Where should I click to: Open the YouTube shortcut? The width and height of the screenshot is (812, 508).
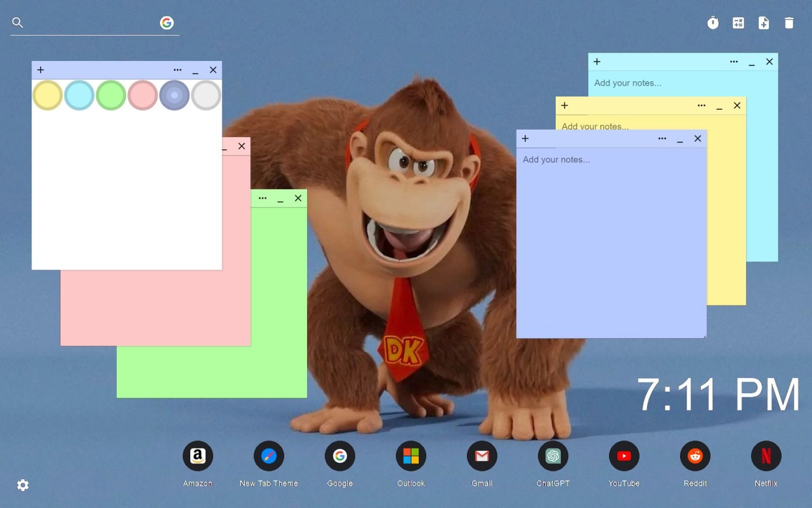624,456
